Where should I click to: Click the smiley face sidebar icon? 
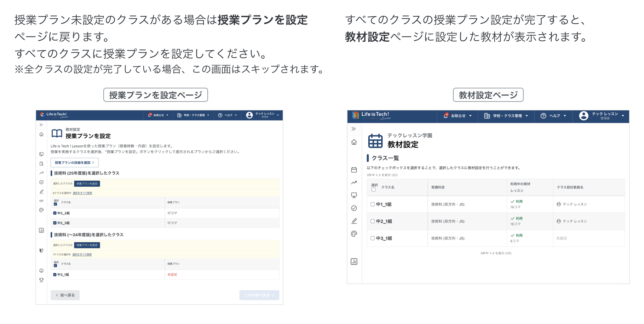pos(41,271)
